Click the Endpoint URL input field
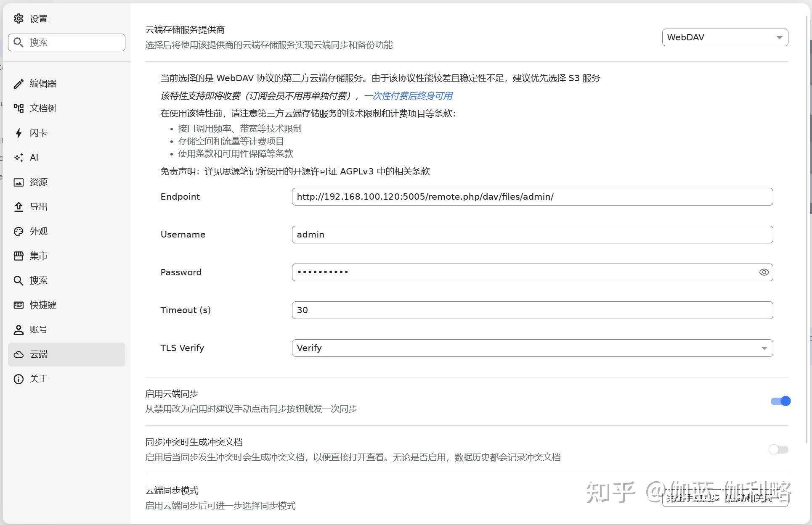Image resolution: width=812 pixels, height=525 pixels. click(x=532, y=196)
